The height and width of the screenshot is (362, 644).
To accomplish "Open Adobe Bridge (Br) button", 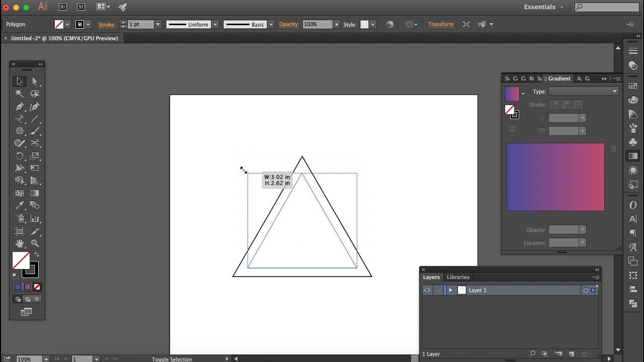I will click(x=63, y=7).
